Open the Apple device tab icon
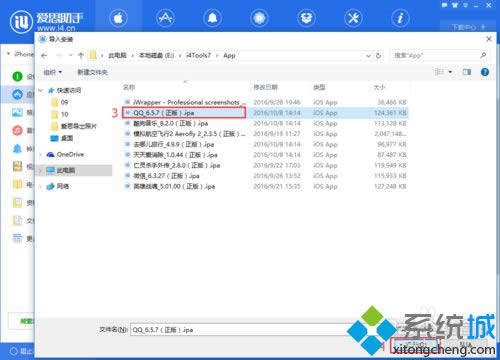500x360 pixels. point(118,18)
